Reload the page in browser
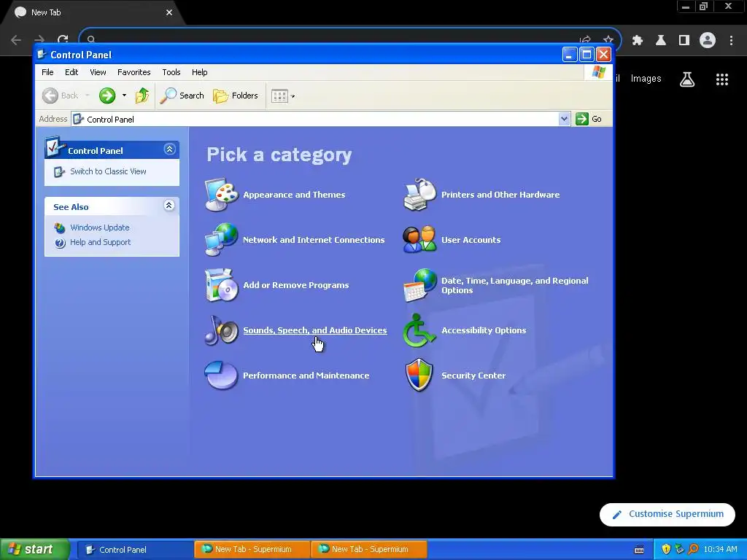 pyautogui.click(x=63, y=39)
